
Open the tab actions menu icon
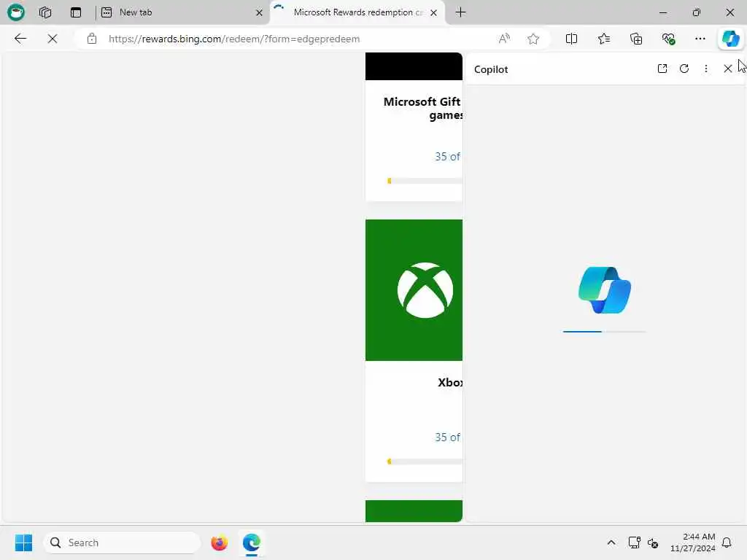[x=76, y=12]
